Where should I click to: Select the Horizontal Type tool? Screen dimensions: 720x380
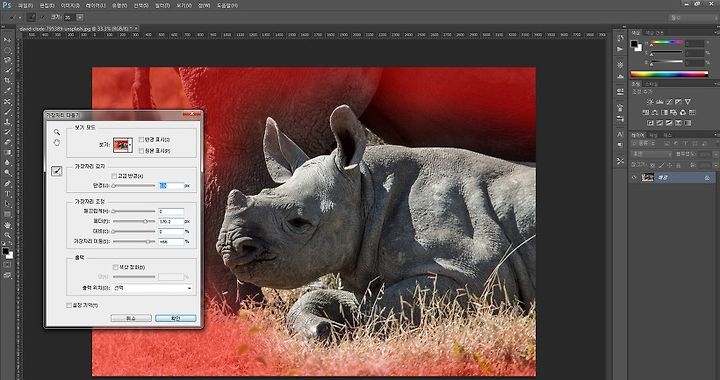pyautogui.click(x=7, y=193)
